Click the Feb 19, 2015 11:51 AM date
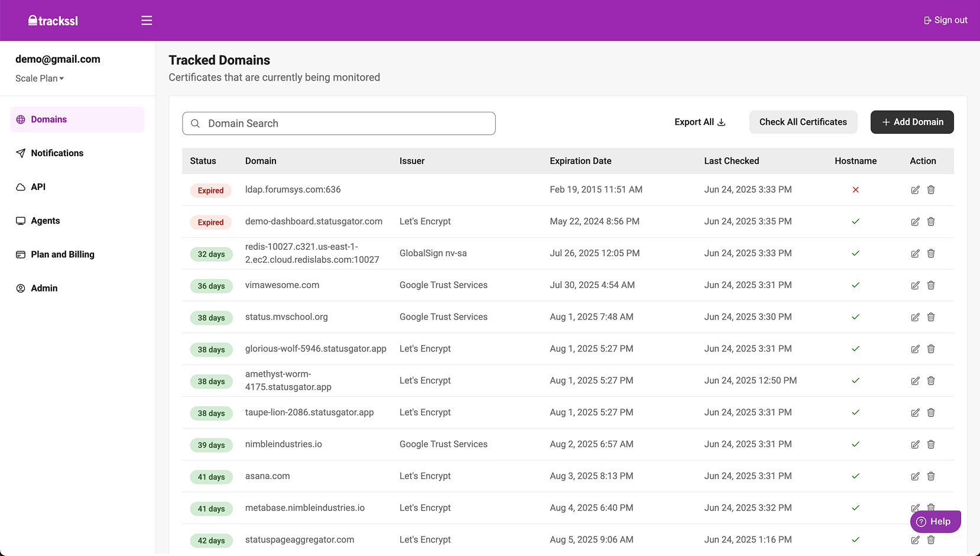Screen dimensions: 980x556 point(596,190)
